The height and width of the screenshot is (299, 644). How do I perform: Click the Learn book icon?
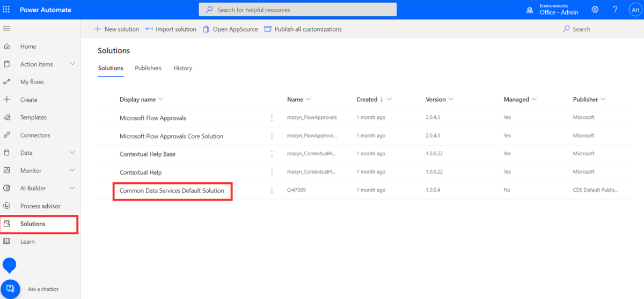7,242
